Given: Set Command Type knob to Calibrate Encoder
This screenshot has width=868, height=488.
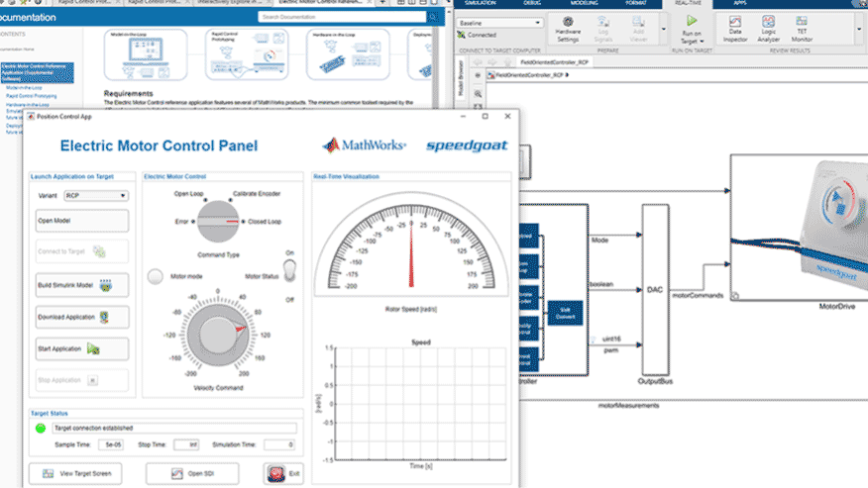Looking at the screenshot, I should 257,194.
